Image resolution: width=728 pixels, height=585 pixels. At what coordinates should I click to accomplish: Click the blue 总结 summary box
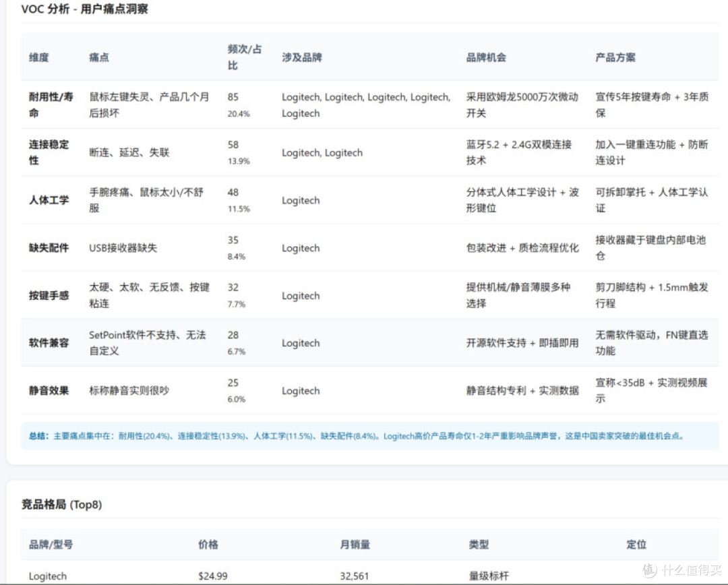pyautogui.click(x=370, y=436)
